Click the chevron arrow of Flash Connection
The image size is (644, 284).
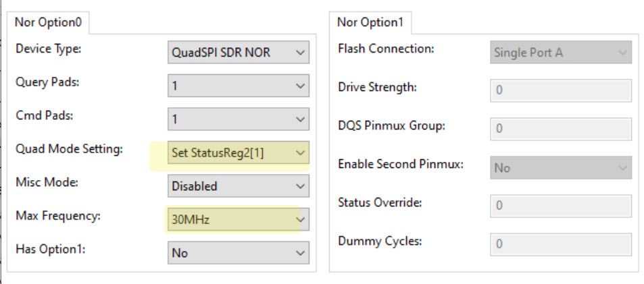(622, 53)
